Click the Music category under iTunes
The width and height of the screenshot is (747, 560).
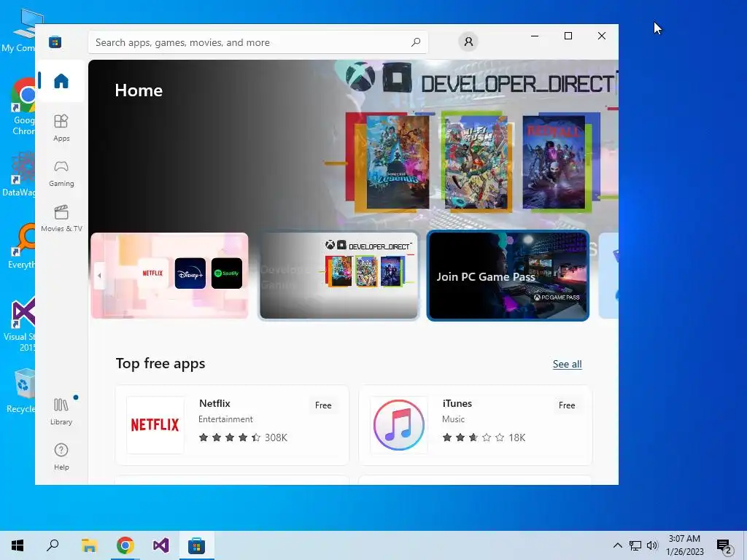tap(453, 419)
